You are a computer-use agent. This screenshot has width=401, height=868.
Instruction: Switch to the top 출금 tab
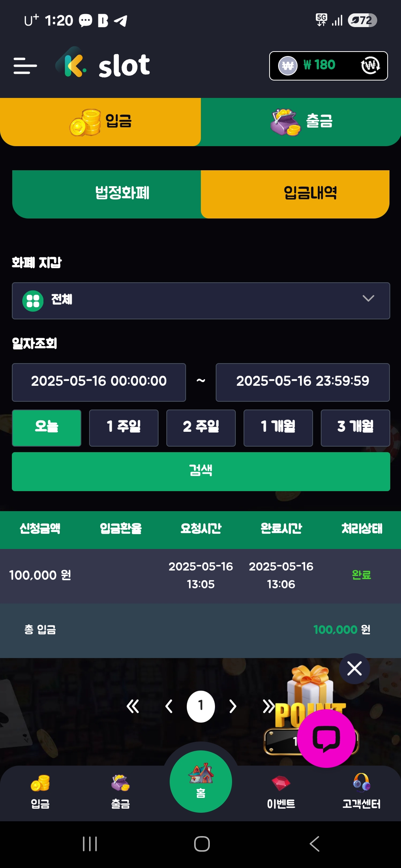click(301, 122)
